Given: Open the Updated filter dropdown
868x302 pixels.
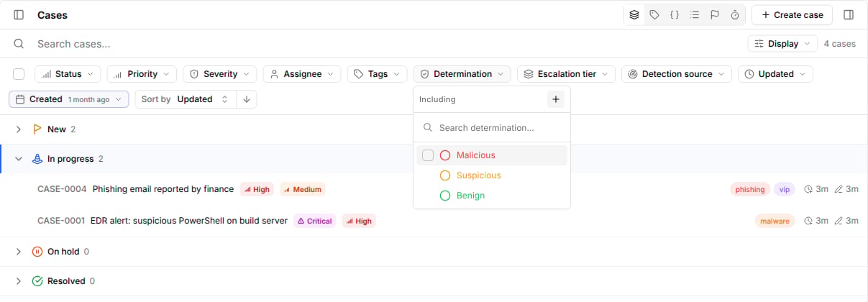Looking at the screenshot, I should coord(775,74).
